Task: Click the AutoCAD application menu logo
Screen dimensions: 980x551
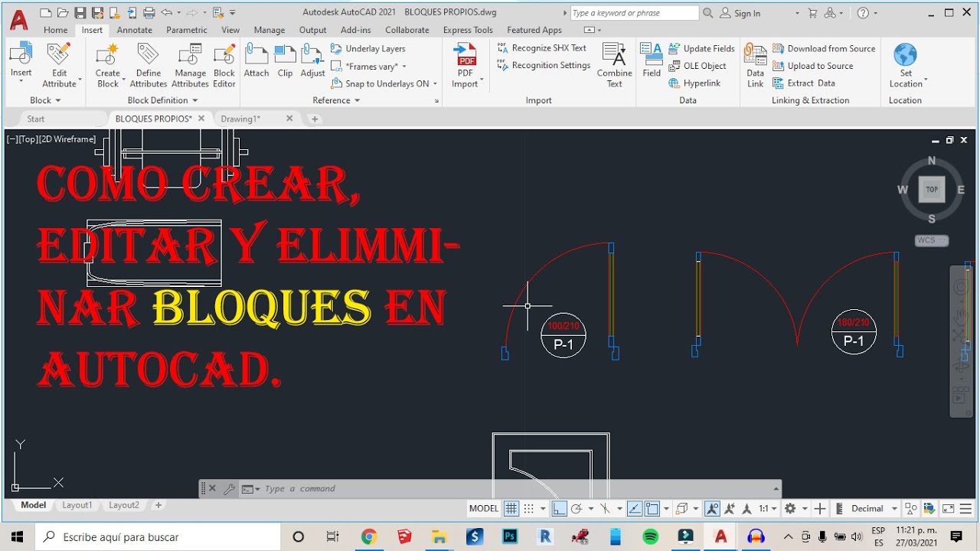Action: (18, 19)
